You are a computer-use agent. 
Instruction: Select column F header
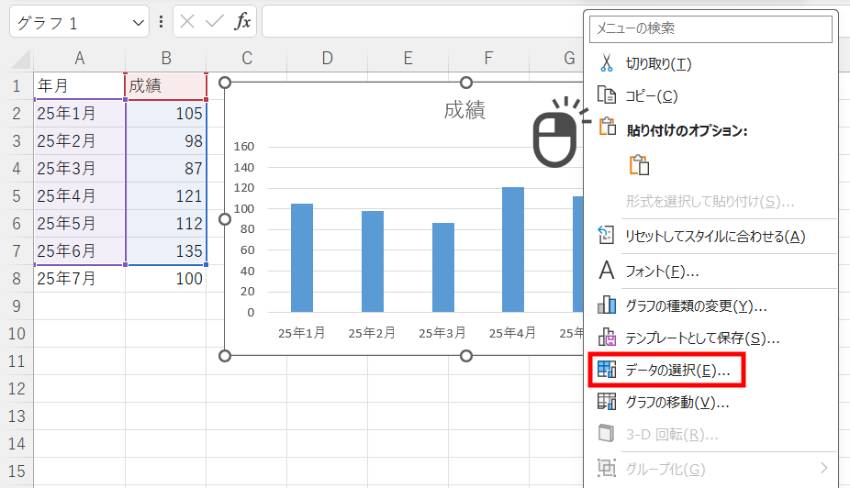(x=488, y=58)
